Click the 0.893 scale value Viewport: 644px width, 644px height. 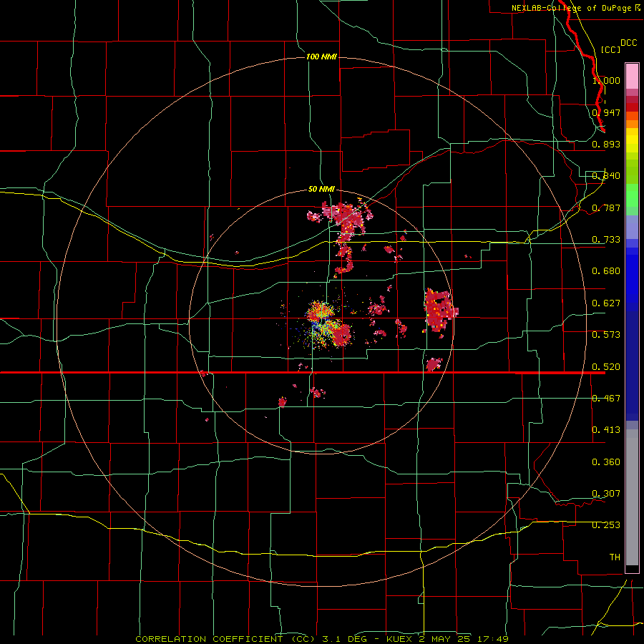click(606, 144)
